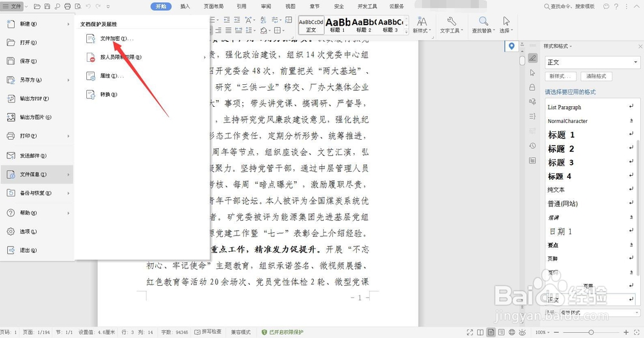This screenshot has width=644, height=338.
Task: Close the 样式和格式 pane
Action: tap(640, 46)
